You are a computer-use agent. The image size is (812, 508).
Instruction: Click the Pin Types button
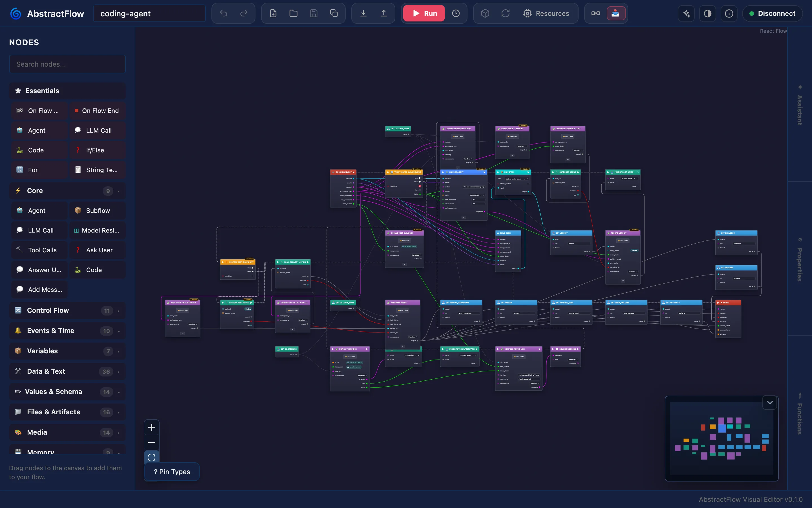172,472
